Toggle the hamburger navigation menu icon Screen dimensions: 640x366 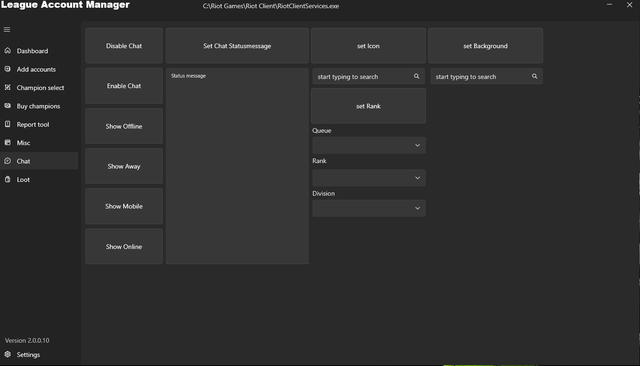click(7, 29)
